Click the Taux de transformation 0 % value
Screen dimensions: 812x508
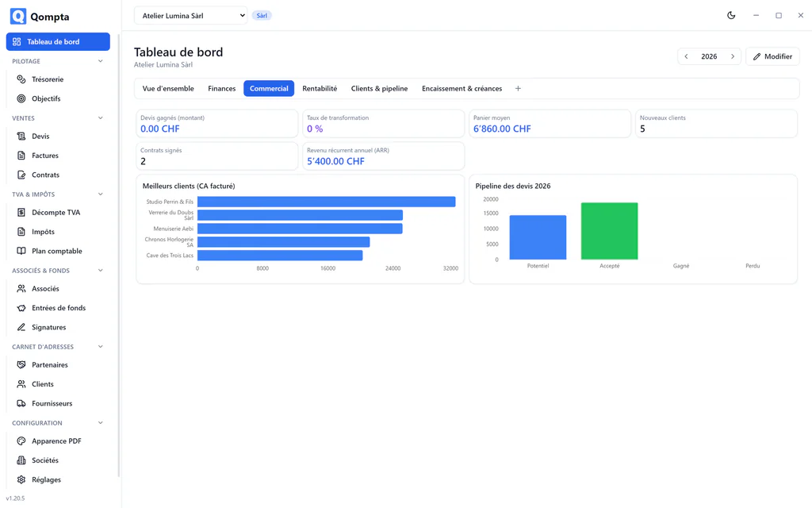(x=315, y=129)
